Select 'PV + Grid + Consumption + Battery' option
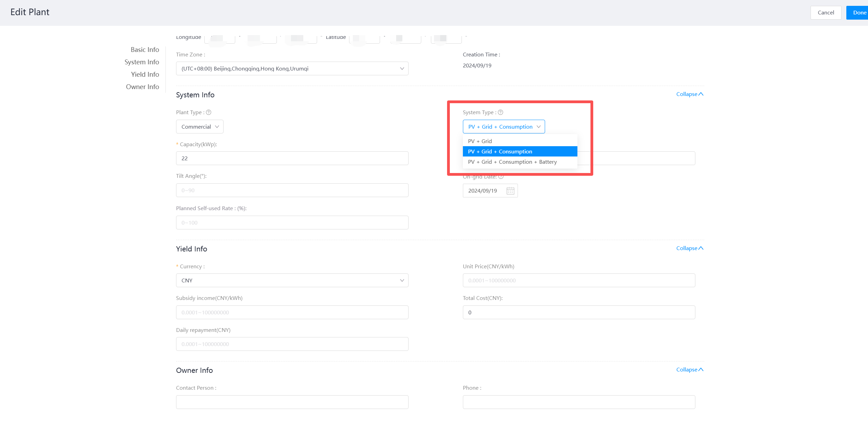 [x=512, y=162]
